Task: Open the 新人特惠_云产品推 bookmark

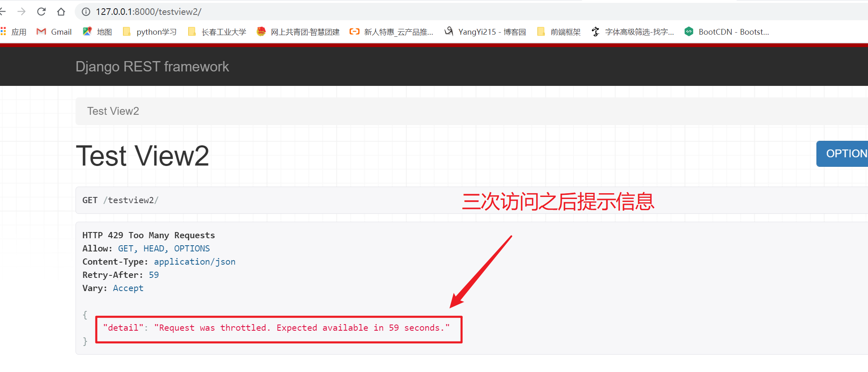Action: click(x=391, y=32)
